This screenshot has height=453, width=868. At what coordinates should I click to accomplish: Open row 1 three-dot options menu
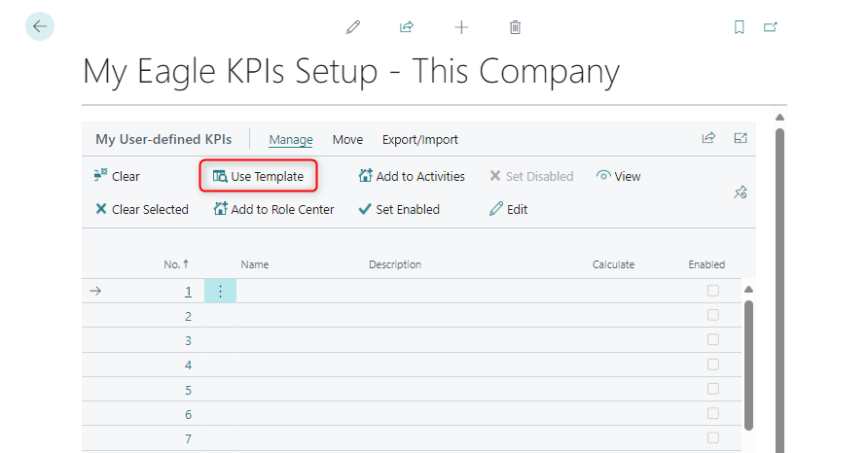tap(220, 291)
